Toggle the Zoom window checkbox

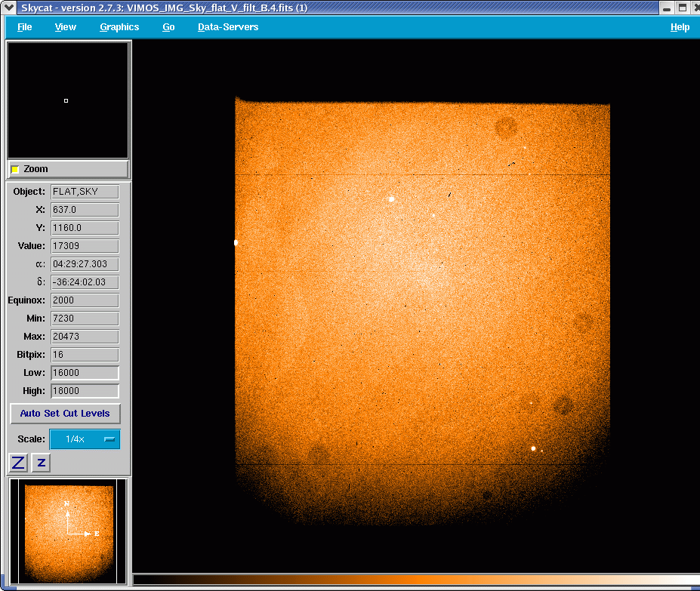[15, 169]
